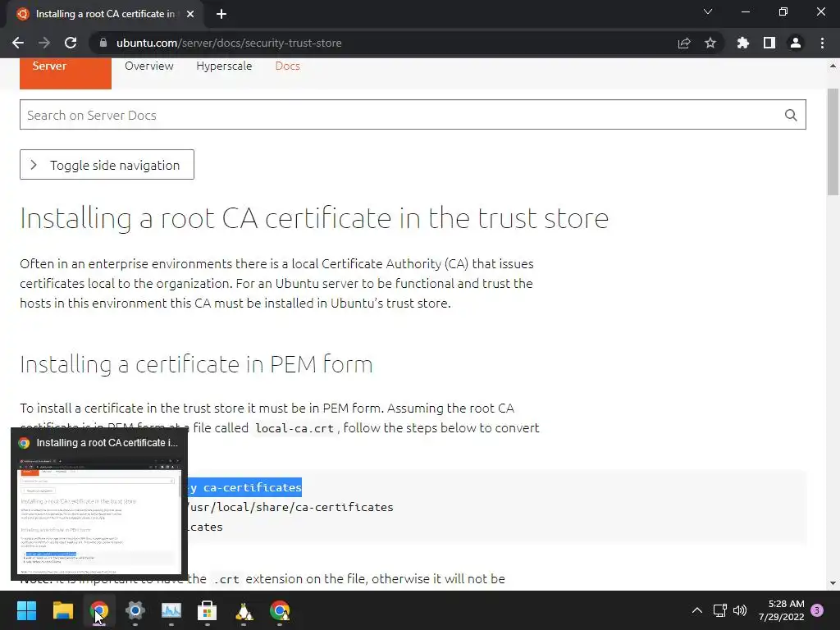Click the address bar URL
840x630 pixels.
click(229, 43)
